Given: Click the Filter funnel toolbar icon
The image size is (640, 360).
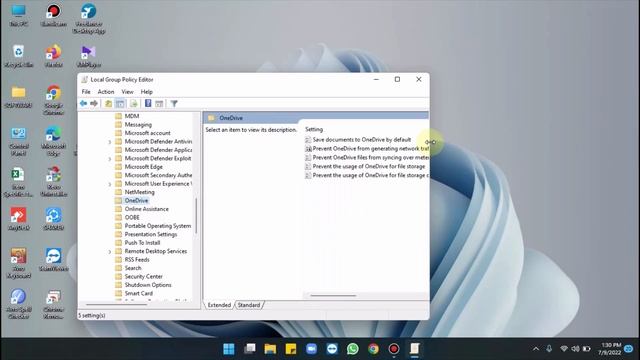Looking at the screenshot, I should [174, 104].
